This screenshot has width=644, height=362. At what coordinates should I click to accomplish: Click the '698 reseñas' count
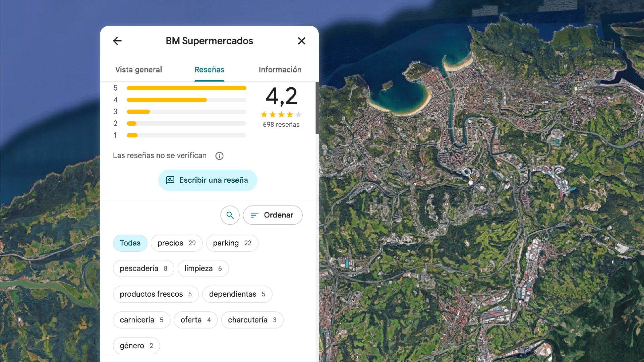(281, 125)
